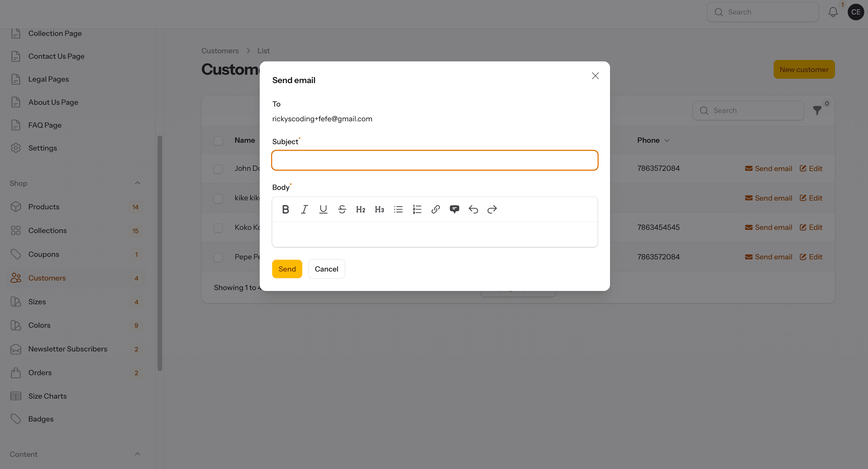Click the Products count badge 14
This screenshot has height=469, width=868.
tap(135, 207)
